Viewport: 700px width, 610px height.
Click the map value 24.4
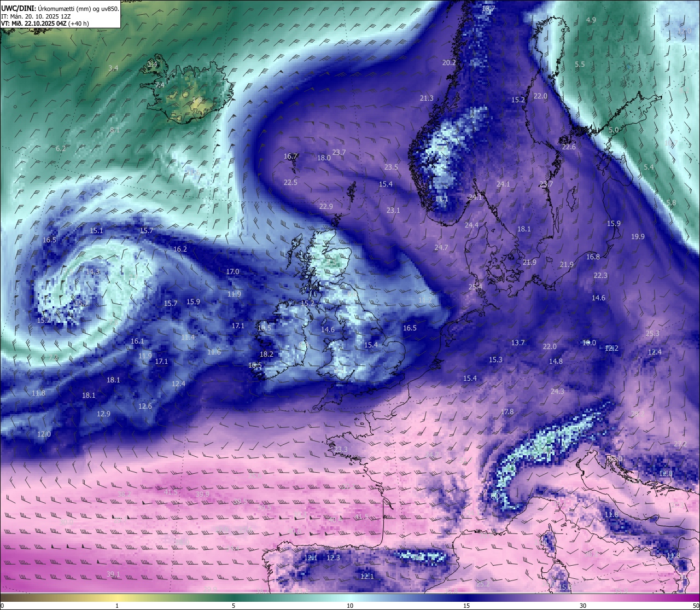pos(471,225)
